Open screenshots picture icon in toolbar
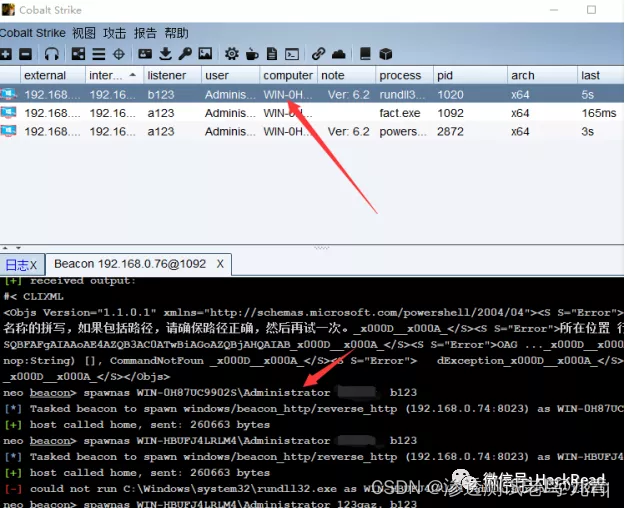 [x=205, y=53]
